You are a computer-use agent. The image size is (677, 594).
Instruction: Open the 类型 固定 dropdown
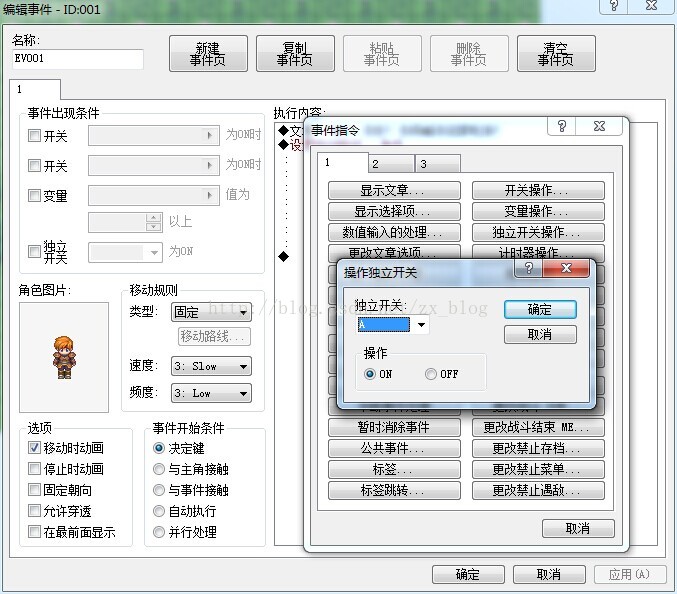[211, 312]
